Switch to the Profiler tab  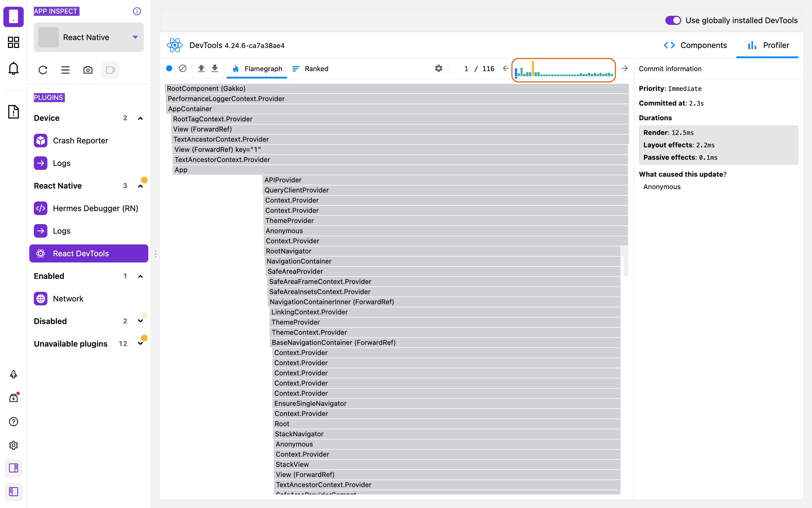pos(768,45)
